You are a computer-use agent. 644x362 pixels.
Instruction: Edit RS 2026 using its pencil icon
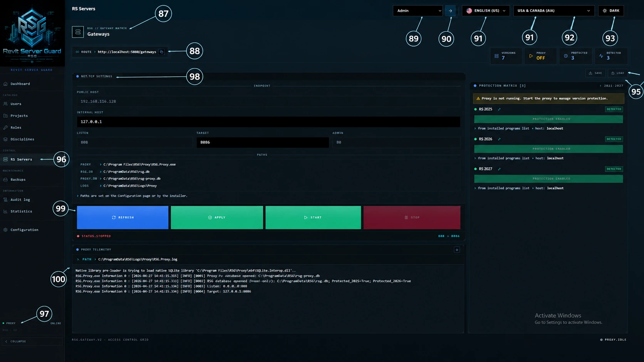click(499, 139)
